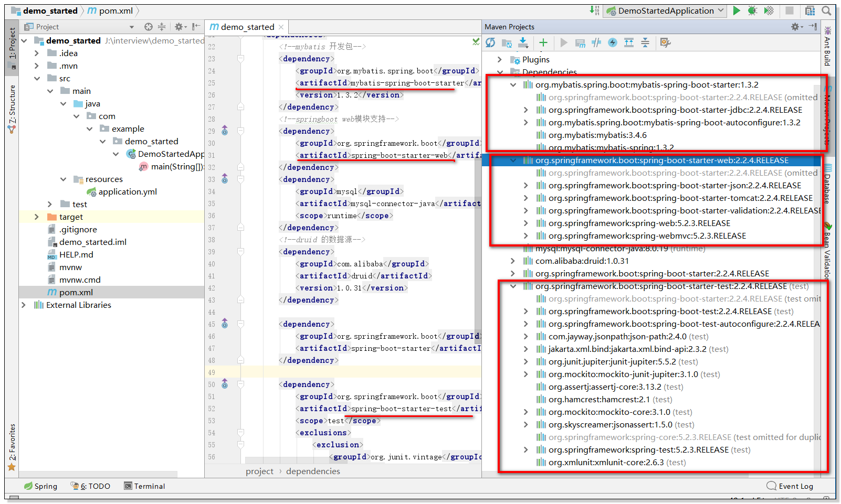The height and width of the screenshot is (504, 841).
Task: Open the TODO tool window
Action: pos(90,486)
